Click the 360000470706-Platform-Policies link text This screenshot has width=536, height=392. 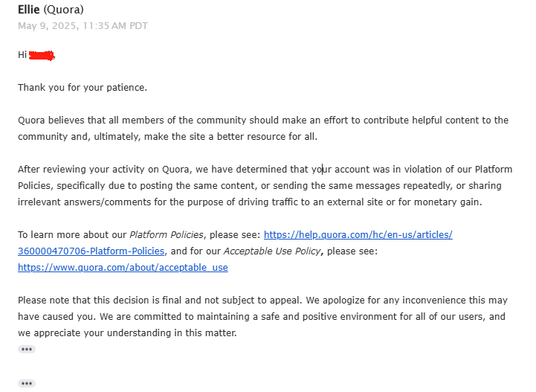click(x=91, y=251)
